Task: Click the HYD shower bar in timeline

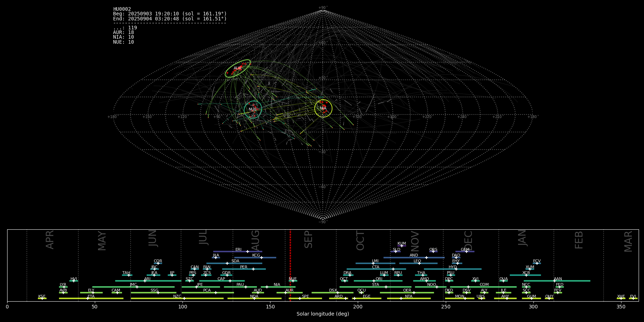Action: click(x=453, y=269)
